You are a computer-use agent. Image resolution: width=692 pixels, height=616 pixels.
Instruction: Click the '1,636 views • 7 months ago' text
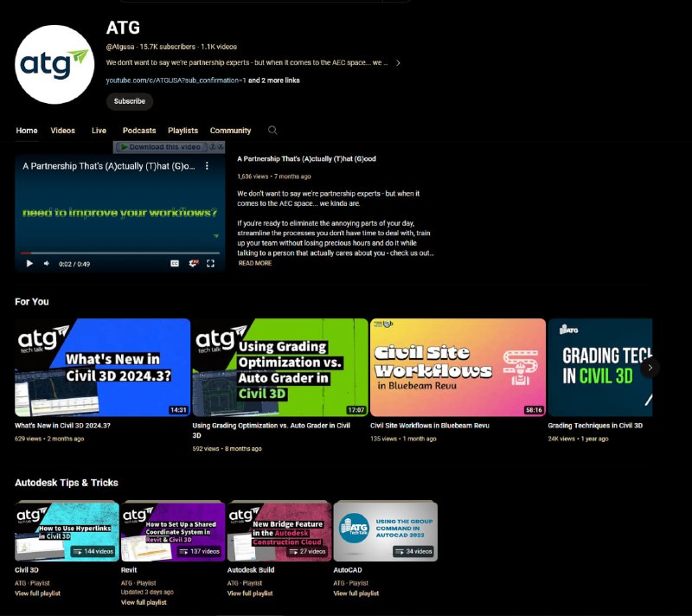point(274,176)
